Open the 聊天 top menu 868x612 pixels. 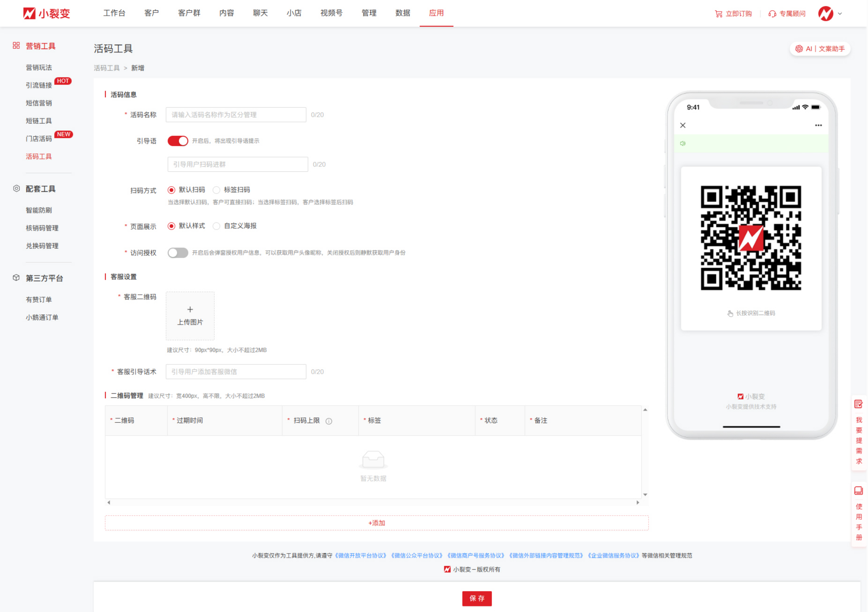pos(260,13)
